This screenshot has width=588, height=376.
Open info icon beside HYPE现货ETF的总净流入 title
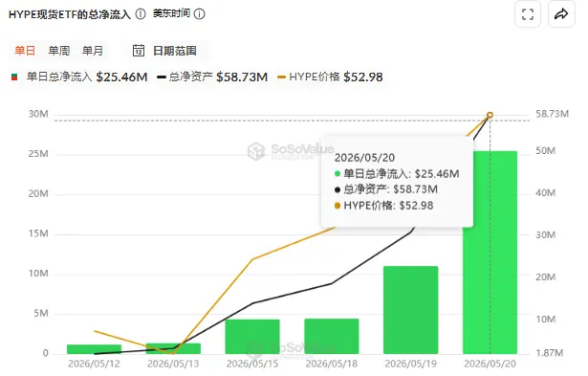click(141, 14)
